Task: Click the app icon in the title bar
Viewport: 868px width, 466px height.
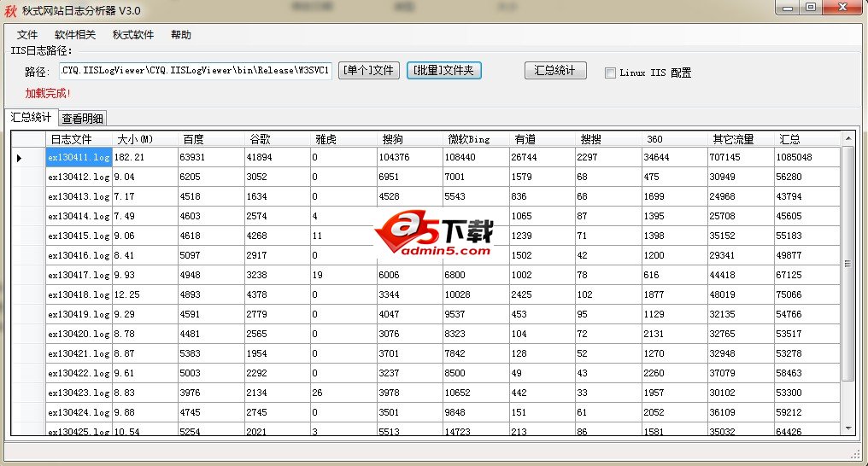Action: point(10,10)
